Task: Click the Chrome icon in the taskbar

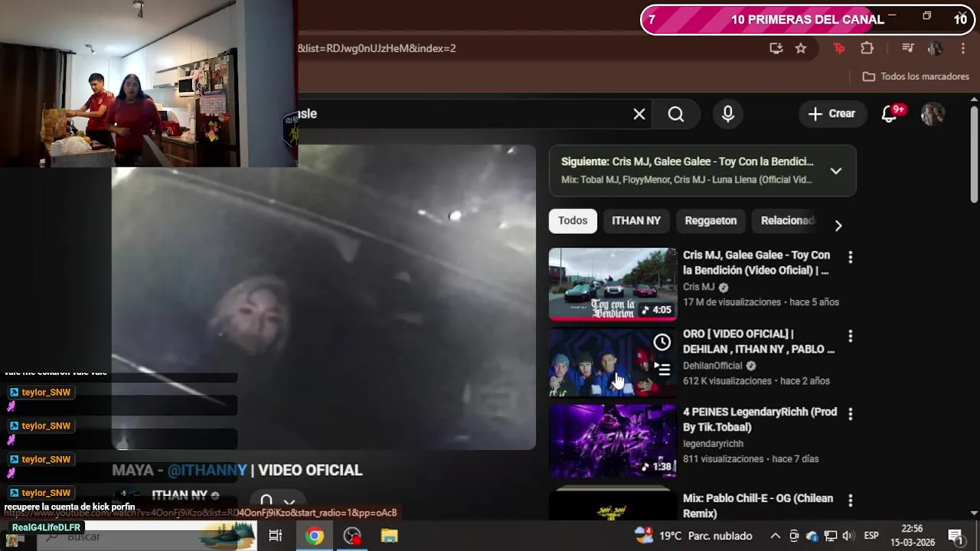Action: [315, 536]
